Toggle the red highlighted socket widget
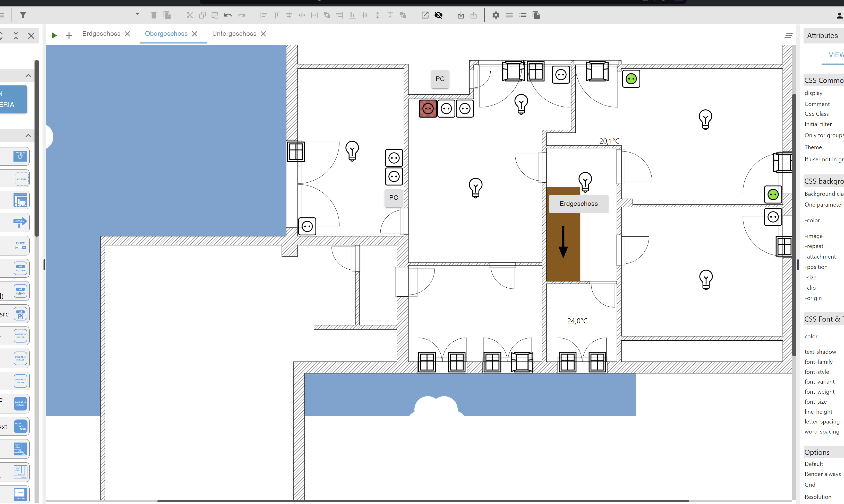Viewport: 844px width, 504px height. pyautogui.click(x=428, y=109)
